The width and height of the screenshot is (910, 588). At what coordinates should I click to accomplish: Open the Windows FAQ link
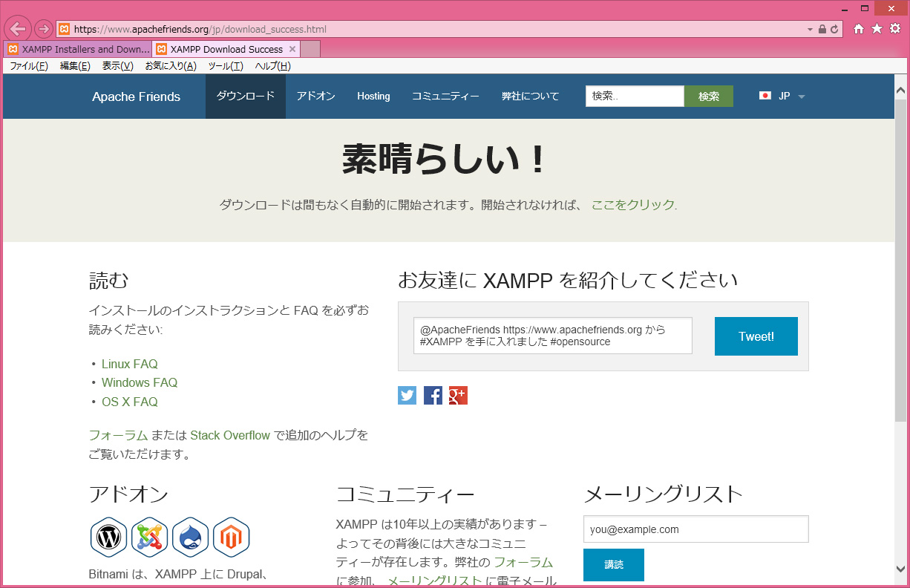click(140, 383)
